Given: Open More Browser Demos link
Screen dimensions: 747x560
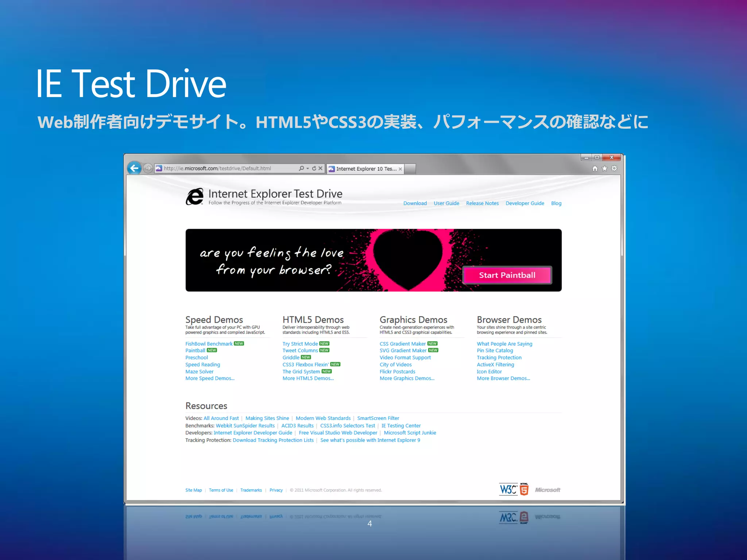Looking at the screenshot, I should click(503, 378).
